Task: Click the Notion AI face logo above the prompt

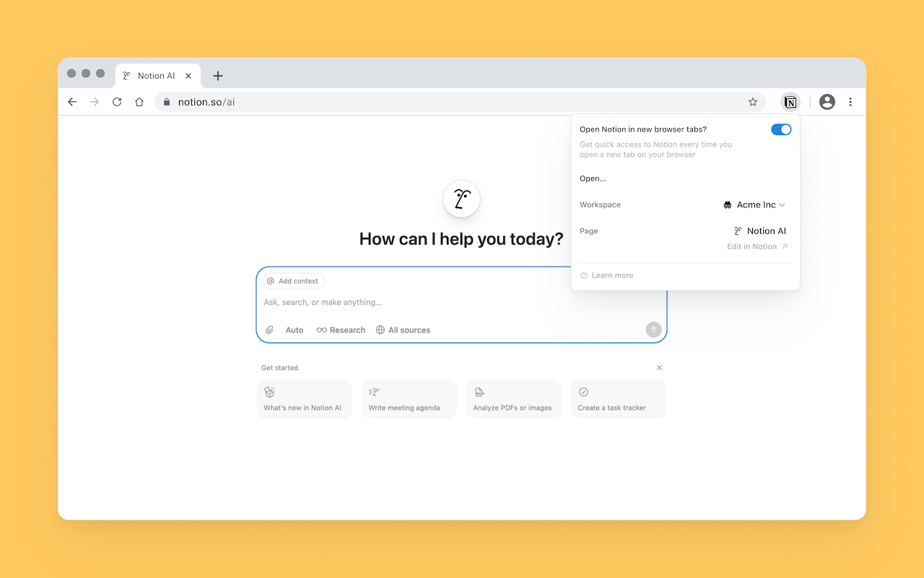Action: coord(461,199)
